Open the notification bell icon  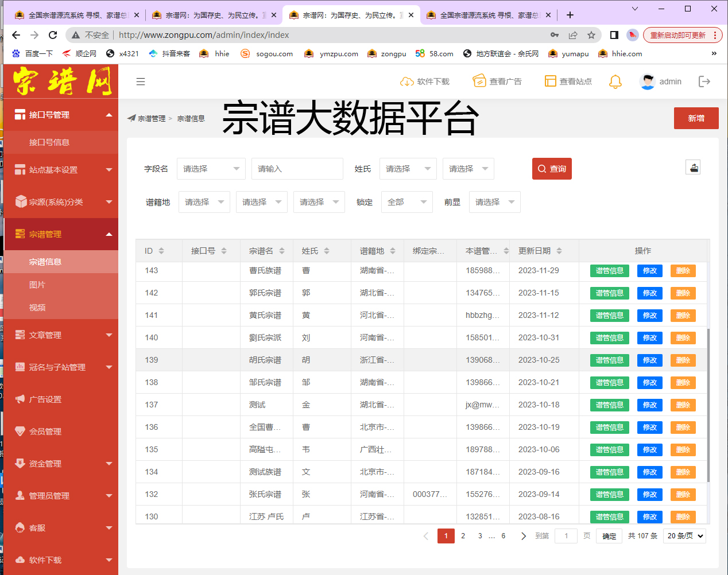615,81
